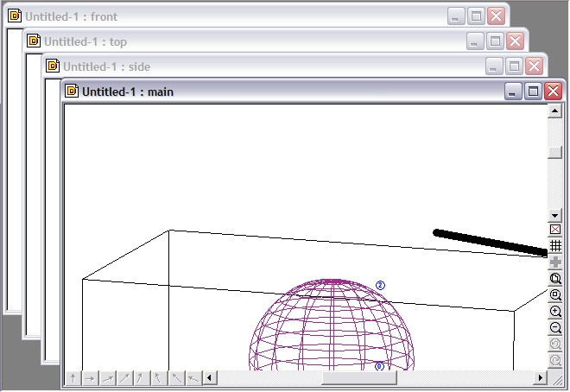Click horizontal scrollbar left arrow in main window

point(209,378)
